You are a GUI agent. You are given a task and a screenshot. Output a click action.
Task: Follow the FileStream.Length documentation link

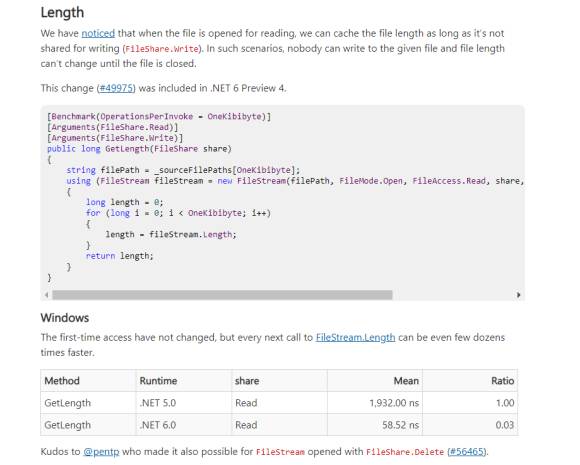click(x=355, y=337)
